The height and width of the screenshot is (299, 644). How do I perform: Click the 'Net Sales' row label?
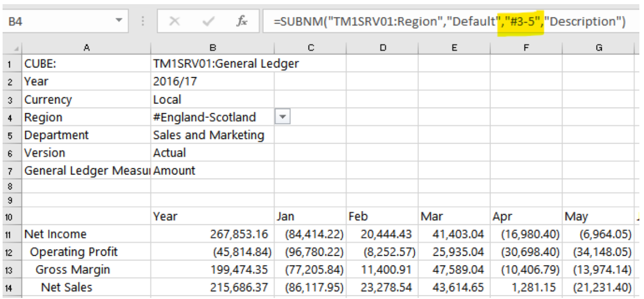[x=86, y=287]
